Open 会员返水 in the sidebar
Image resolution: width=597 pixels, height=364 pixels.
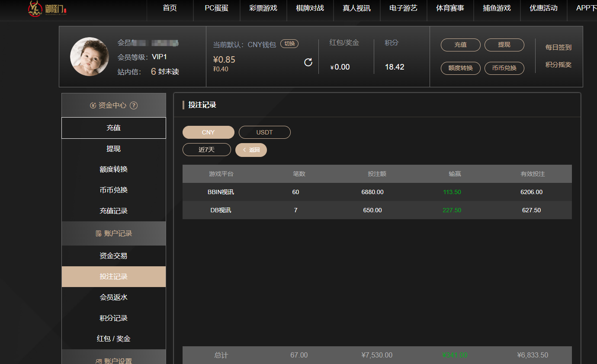(x=113, y=297)
